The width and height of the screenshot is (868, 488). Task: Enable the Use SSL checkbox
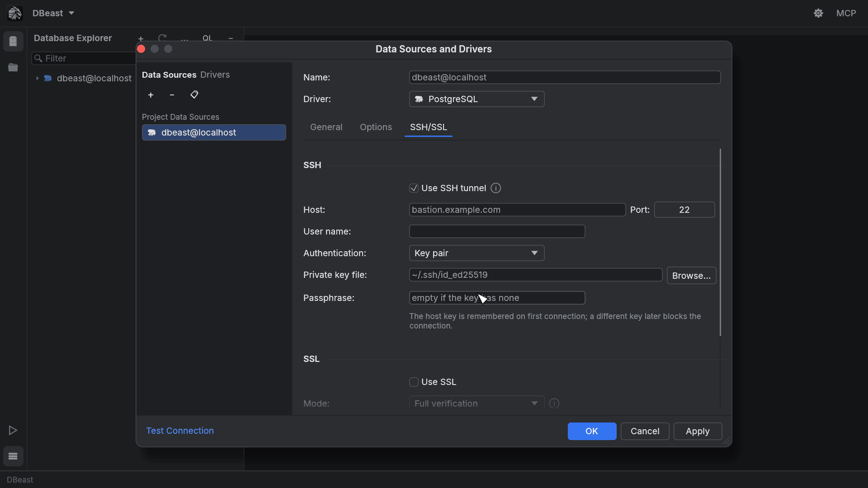click(x=414, y=382)
